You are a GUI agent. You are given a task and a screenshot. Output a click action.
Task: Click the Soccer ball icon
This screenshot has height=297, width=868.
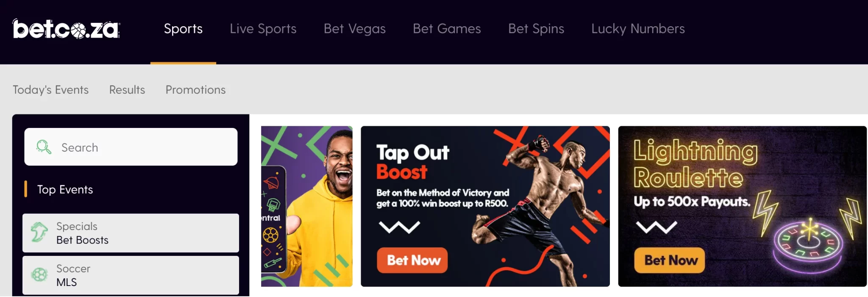tap(39, 275)
